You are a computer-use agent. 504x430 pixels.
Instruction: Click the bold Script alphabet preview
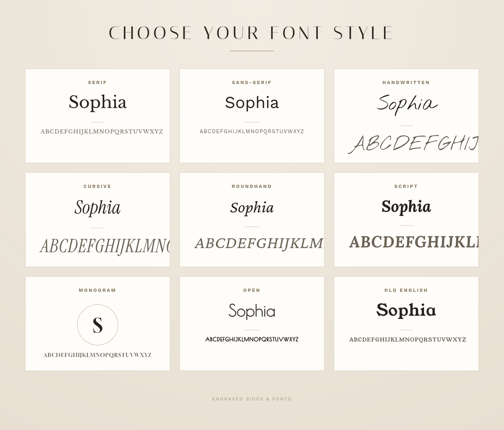coord(414,242)
